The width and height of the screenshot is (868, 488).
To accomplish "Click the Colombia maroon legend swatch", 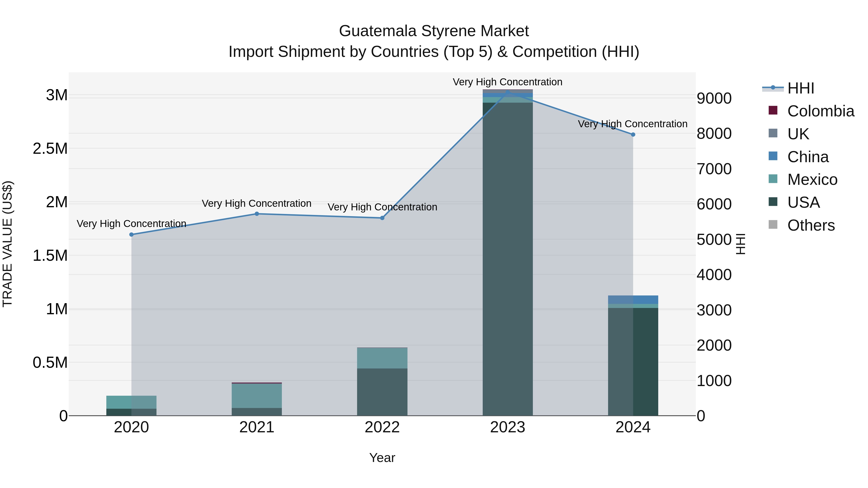I will coord(773,110).
